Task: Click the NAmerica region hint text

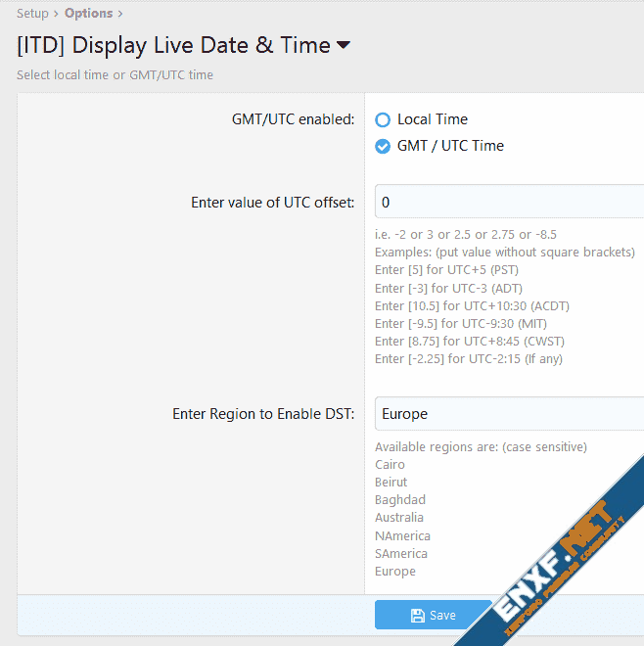Action: 402,535
